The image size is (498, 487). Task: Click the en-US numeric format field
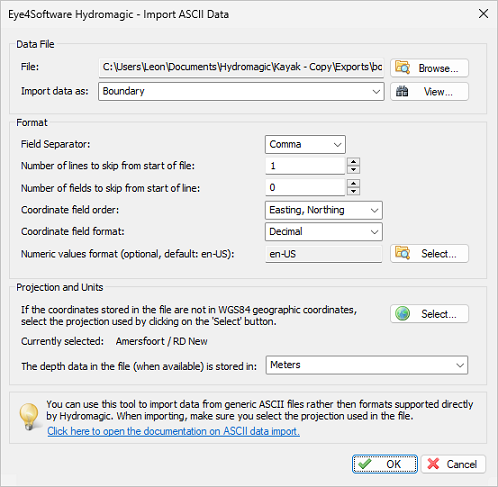(324, 254)
